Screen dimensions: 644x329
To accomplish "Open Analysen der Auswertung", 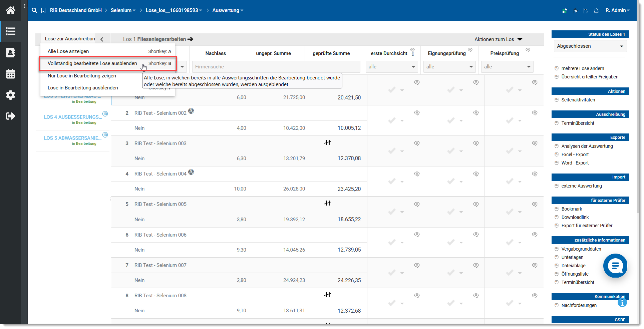I will [587, 146].
